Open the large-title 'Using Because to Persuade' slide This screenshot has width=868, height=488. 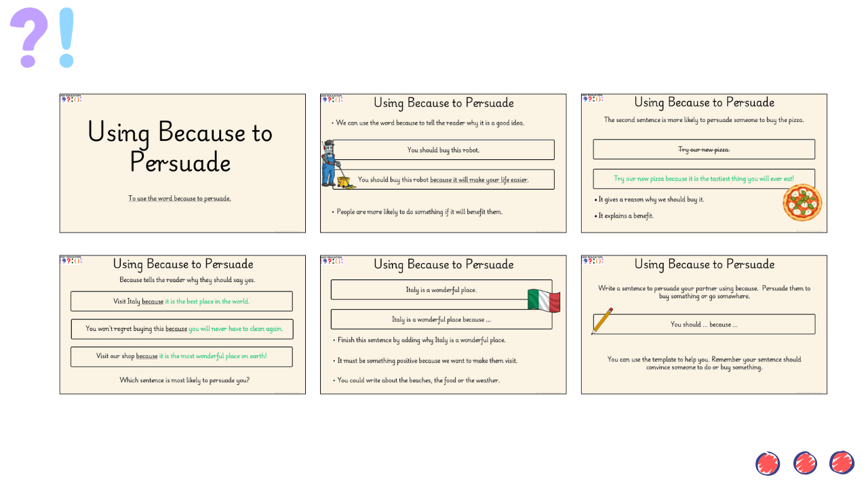click(182, 163)
